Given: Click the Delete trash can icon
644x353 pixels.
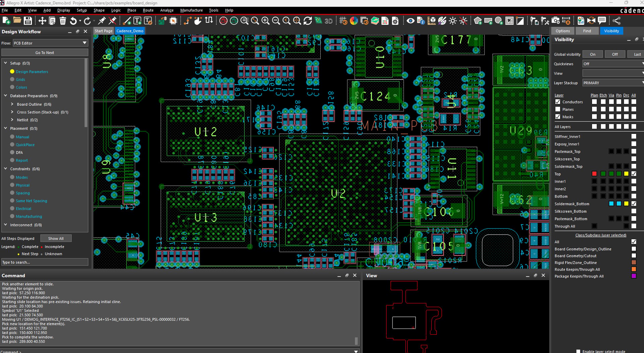Looking at the screenshot, I should coord(63,21).
